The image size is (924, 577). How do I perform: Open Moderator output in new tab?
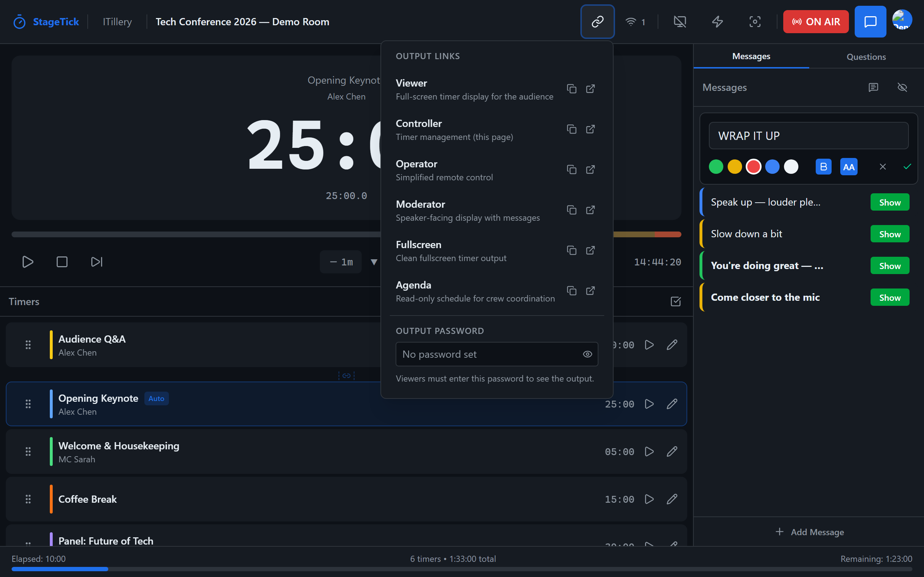(590, 210)
